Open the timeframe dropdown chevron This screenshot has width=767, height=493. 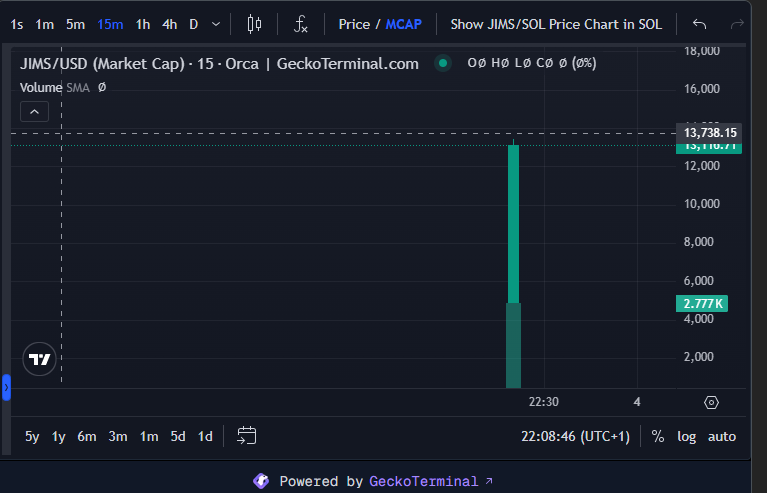(216, 24)
